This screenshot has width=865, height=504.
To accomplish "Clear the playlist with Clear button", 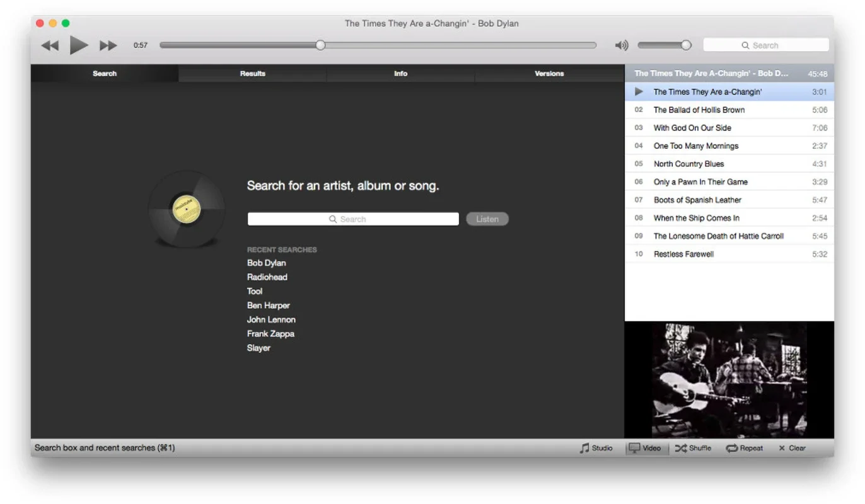I will tap(792, 448).
